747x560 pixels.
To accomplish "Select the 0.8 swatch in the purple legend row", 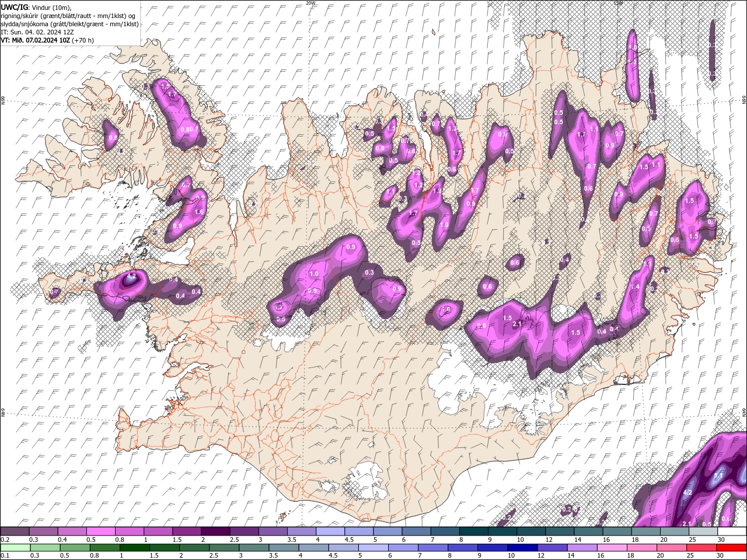I will 130,531.
